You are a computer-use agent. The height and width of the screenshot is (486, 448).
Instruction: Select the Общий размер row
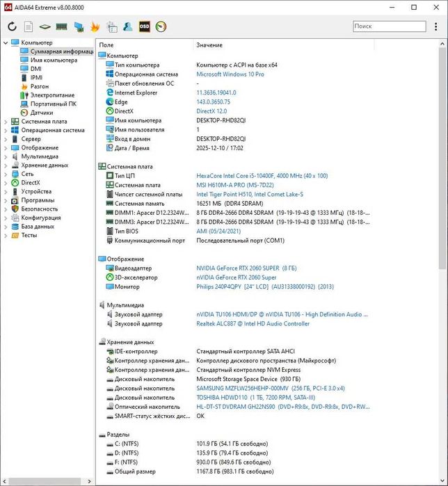236,471
